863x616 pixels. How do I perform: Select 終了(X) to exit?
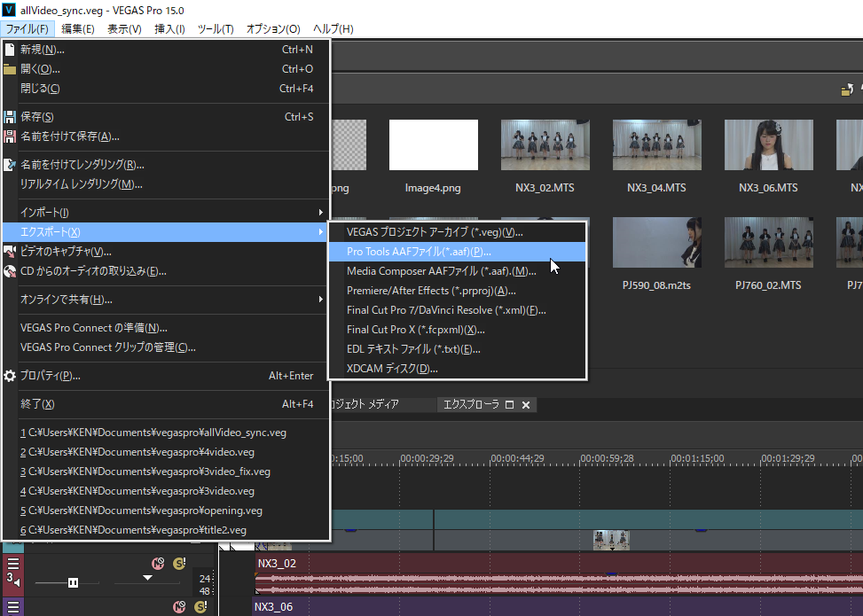[166, 404]
